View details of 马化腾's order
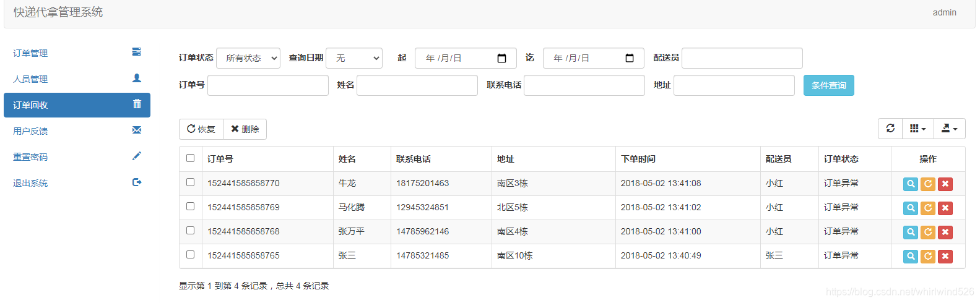Image resolution: width=980 pixels, height=303 pixels. click(911, 208)
